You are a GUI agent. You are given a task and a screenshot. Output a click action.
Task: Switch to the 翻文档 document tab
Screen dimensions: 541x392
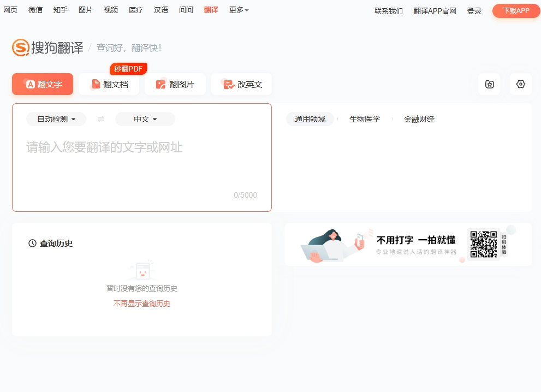[x=109, y=84]
